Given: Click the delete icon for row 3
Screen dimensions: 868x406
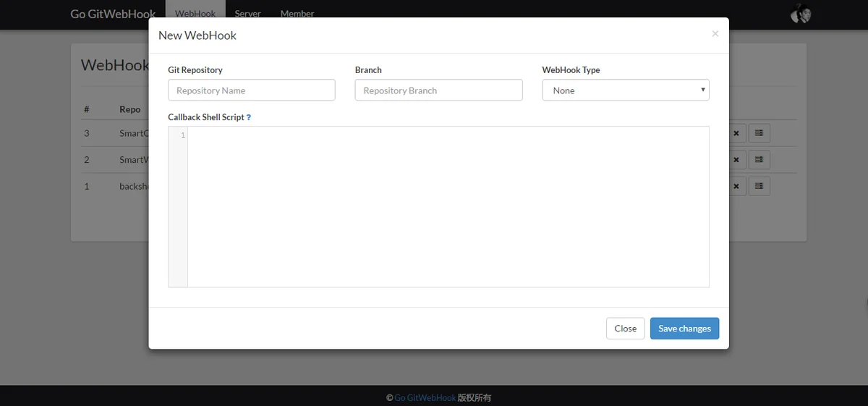Looking at the screenshot, I should [x=736, y=133].
